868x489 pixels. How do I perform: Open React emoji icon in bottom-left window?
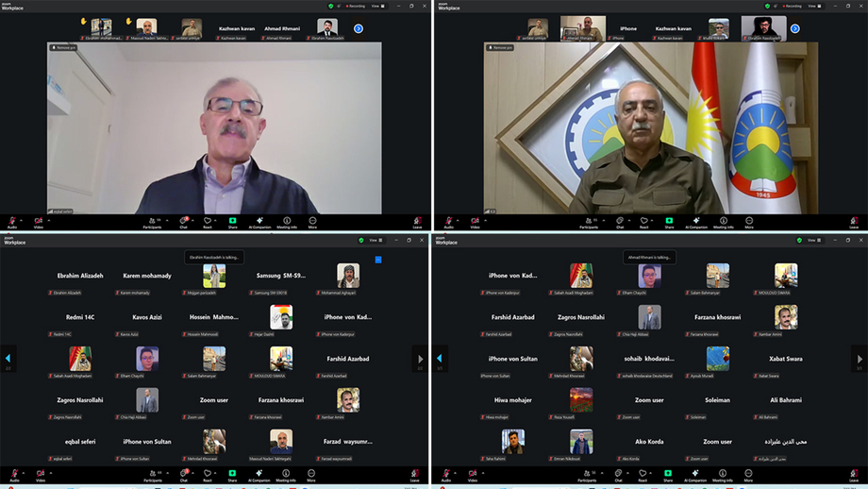207,473
